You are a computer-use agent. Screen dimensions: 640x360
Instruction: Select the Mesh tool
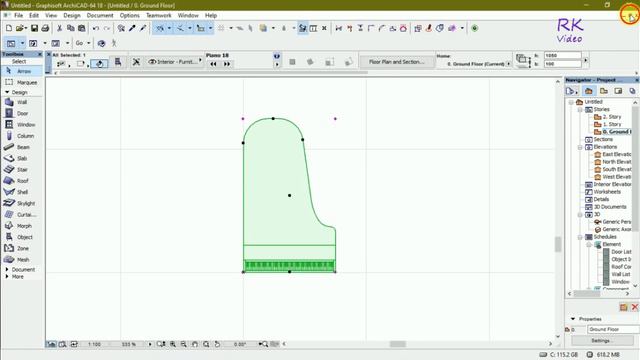click(x=22, y=260)
